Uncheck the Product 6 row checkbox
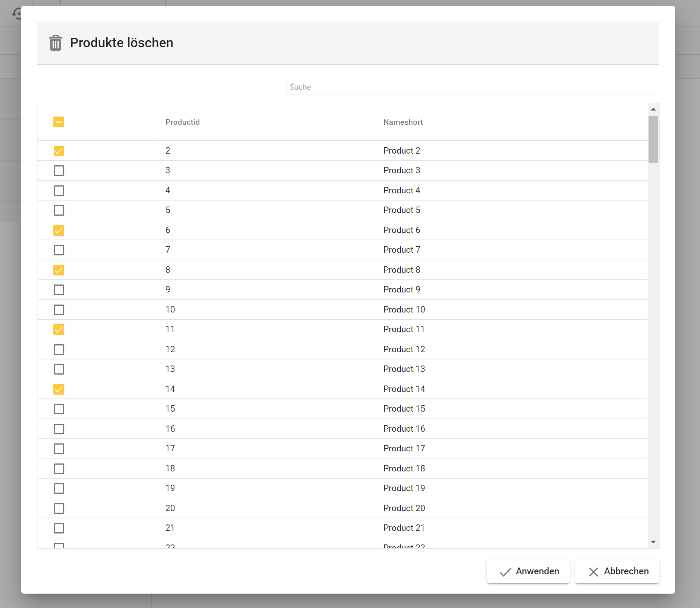Viewport: 700px width, 608px height. click(59, 230)
